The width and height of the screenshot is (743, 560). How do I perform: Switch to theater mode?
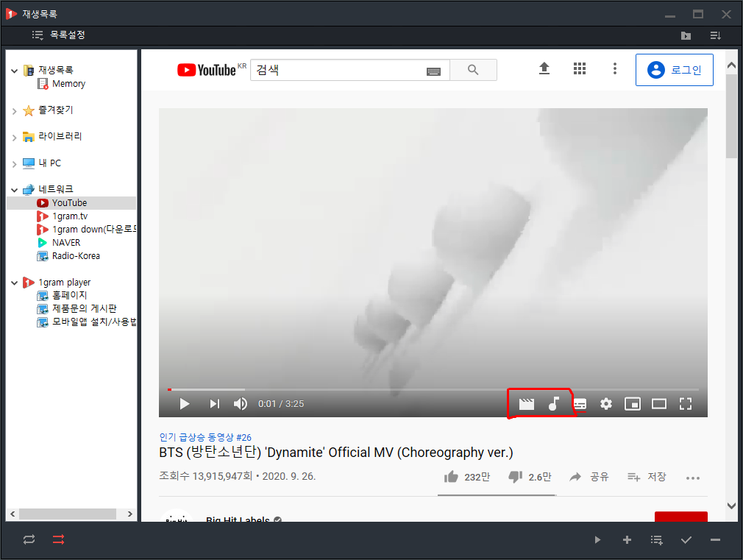click(659, 404)
